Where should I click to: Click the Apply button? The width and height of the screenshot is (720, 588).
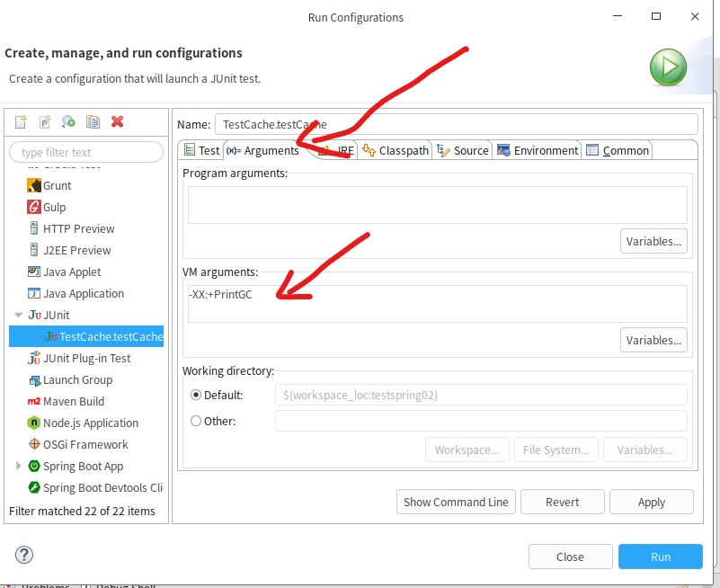click(x=651, y=502)
